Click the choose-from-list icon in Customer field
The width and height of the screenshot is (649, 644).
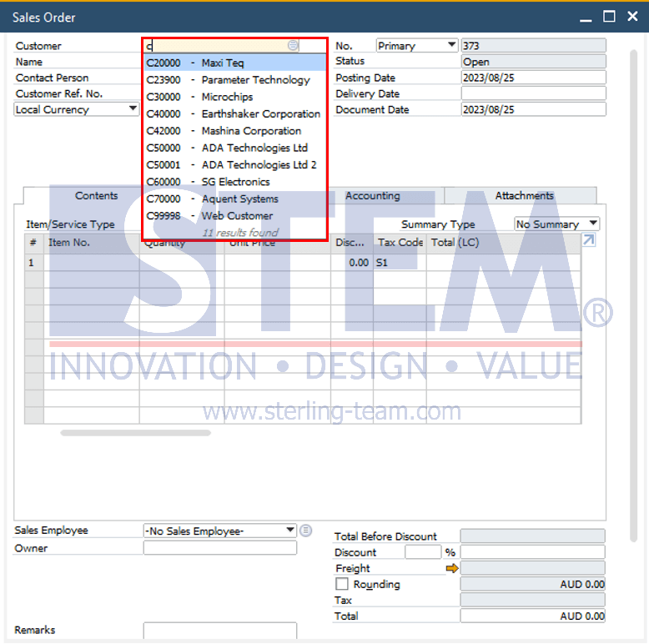[x=293, y=45]
